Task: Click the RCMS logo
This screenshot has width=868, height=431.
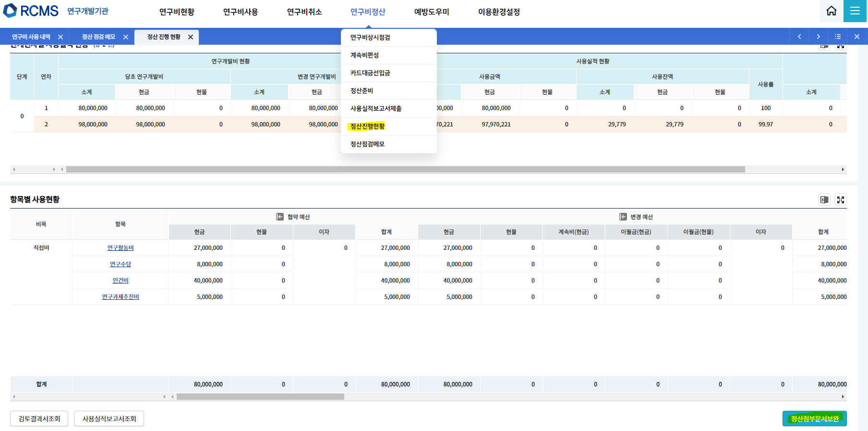Action: point(31,11)
